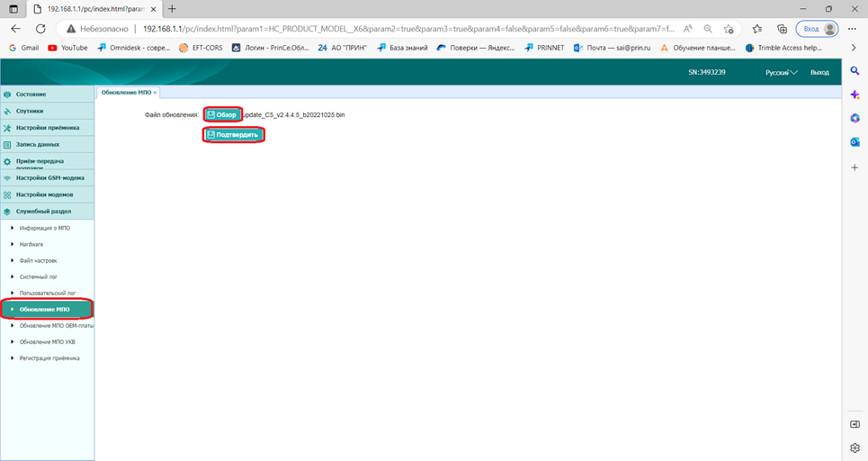Click the Подтвердить confirm button

point(233,135)
